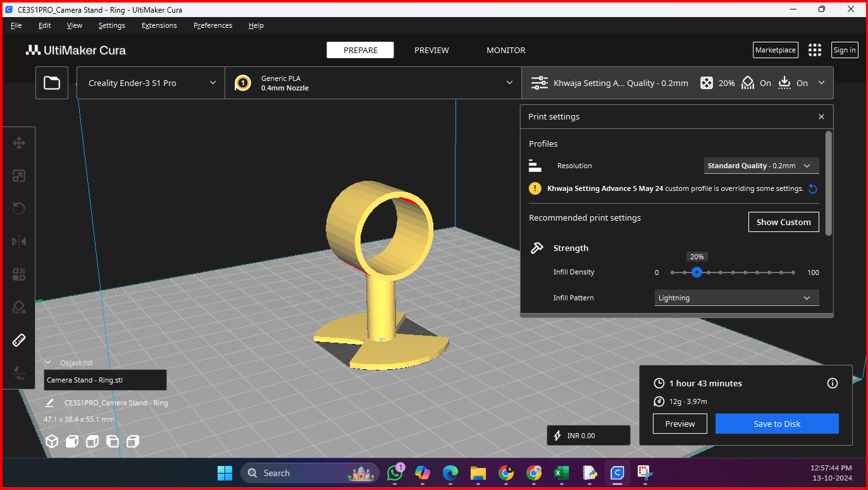Open WhatsApp from the taskbar

(395, 472)
